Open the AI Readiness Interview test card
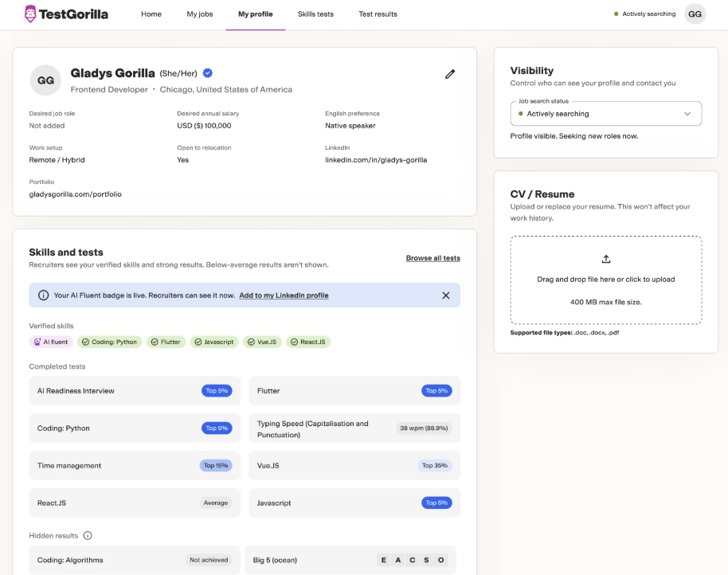Viewport: 728px width, 575px height. click(x=135, y=391)
